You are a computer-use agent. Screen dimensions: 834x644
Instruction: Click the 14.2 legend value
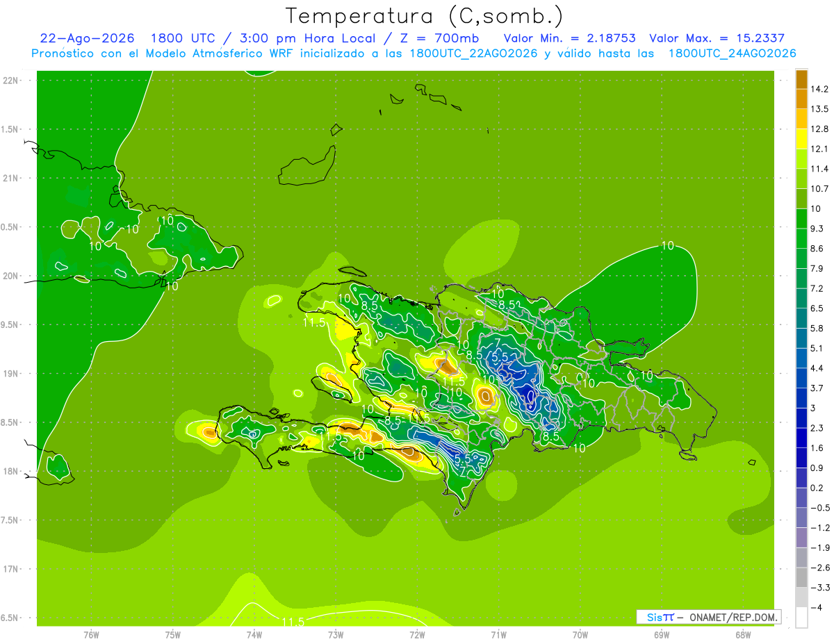point(819,89)
